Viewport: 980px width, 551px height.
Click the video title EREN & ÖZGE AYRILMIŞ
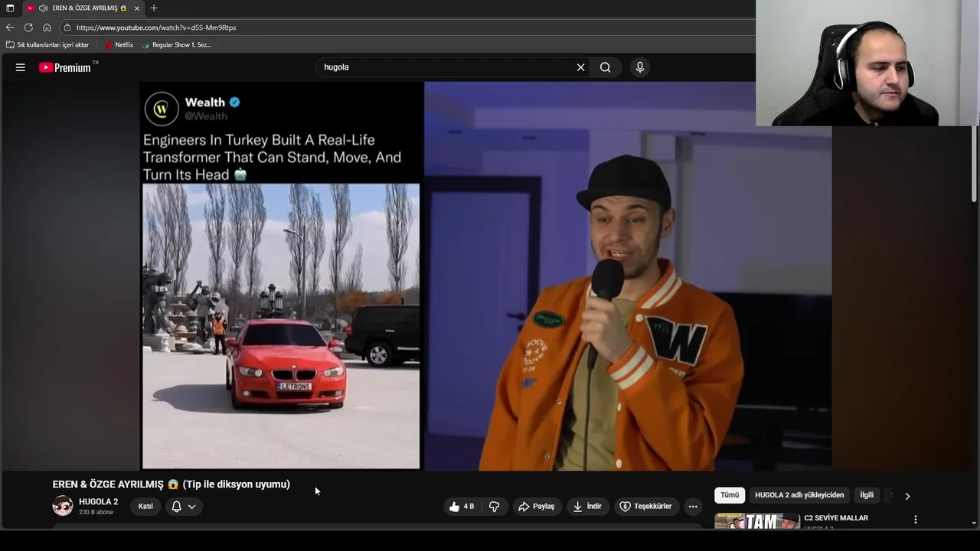click(x=171, y=484)
